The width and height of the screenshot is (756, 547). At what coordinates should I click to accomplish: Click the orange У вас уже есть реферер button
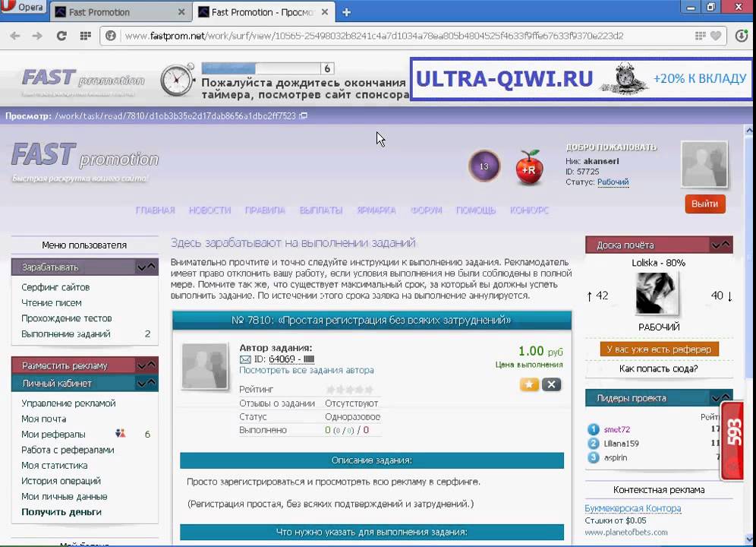659,349
